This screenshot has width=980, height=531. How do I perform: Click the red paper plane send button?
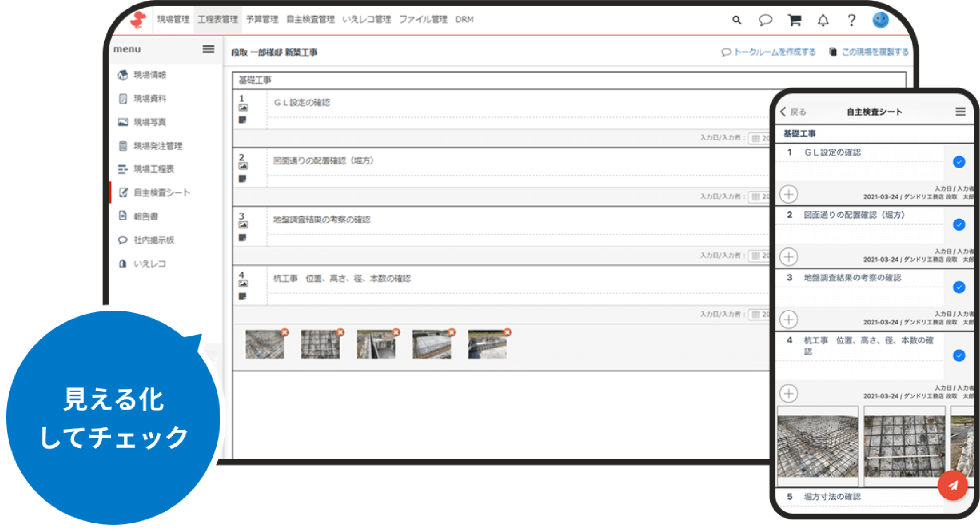pyautogui.click(x=953, y=485)
